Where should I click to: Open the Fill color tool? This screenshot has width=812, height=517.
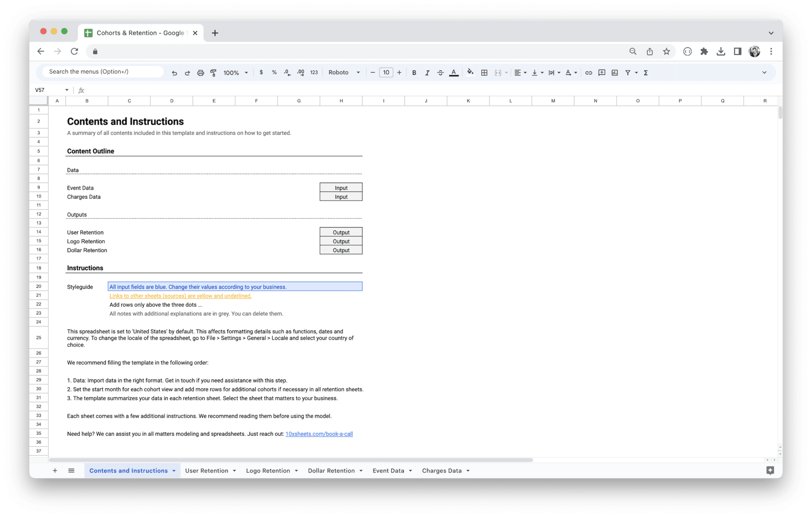470,72
